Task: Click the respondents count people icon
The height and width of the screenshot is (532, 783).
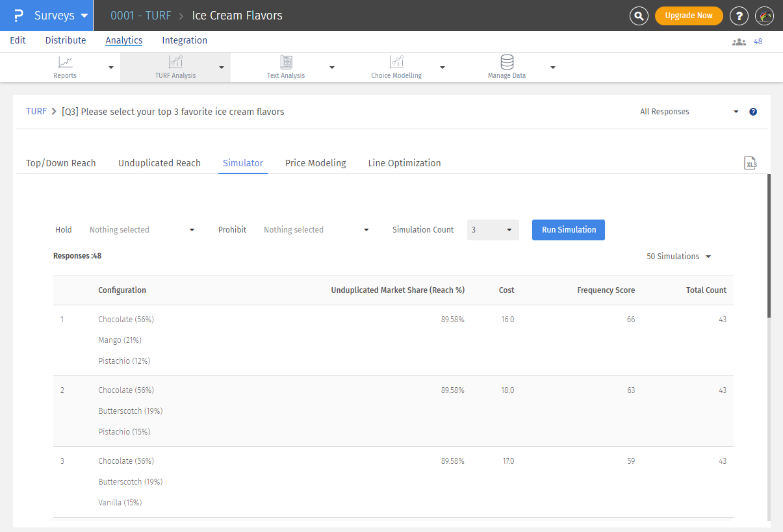Action: click(x=739, y=42)
